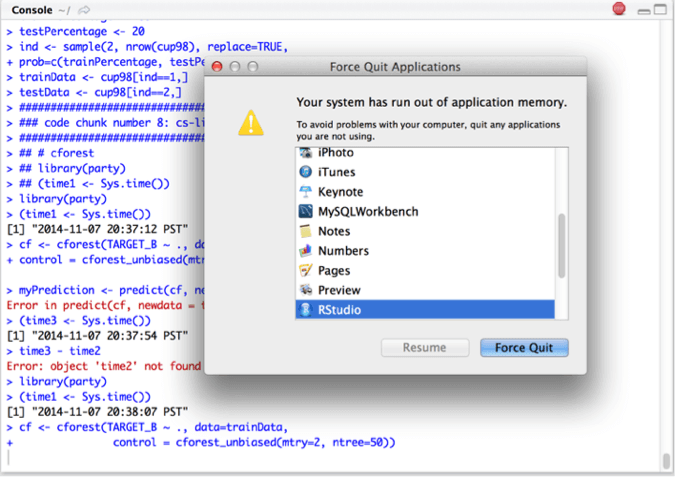Viewport: 675px width, 477px height.
Task: Maximize the Console pane
Action: tap(658, 9)
